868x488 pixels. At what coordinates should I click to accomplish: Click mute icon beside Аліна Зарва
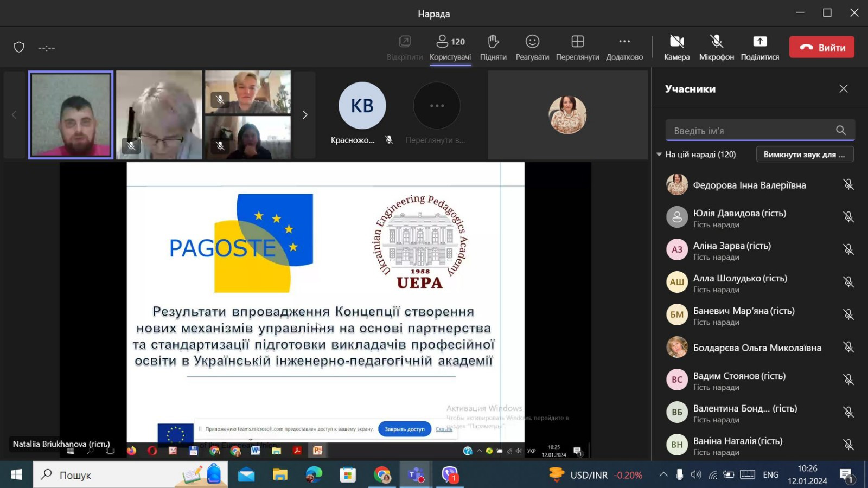pos(848,249)
